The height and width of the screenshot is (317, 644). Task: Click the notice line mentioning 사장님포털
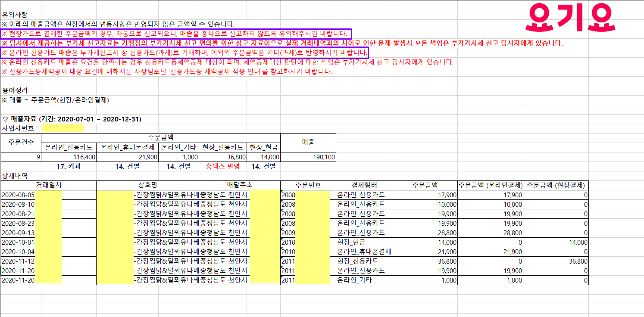pyautogui.click(x=167, y=71)
